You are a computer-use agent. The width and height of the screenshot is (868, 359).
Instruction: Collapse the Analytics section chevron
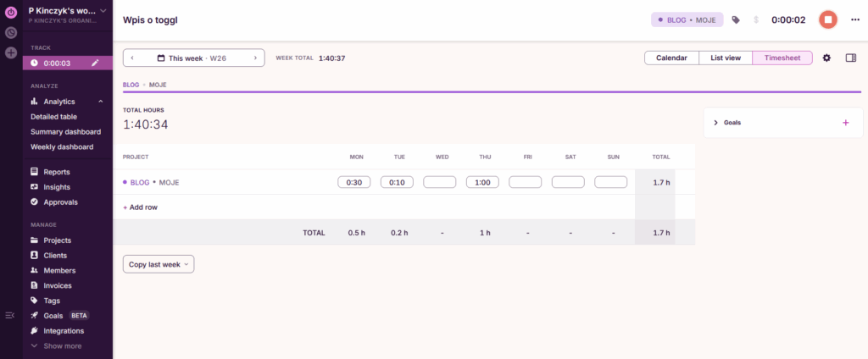click(x=101, y=102)
